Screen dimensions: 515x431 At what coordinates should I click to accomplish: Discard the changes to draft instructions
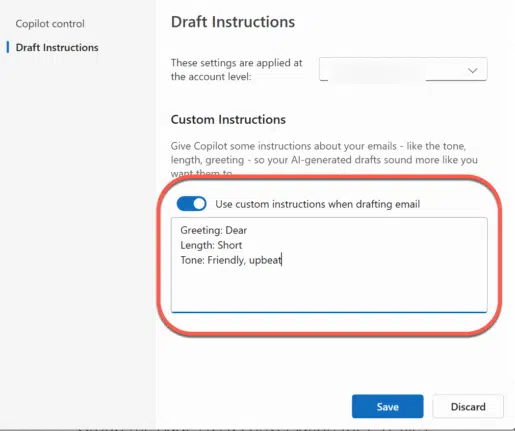click(468, 406)
